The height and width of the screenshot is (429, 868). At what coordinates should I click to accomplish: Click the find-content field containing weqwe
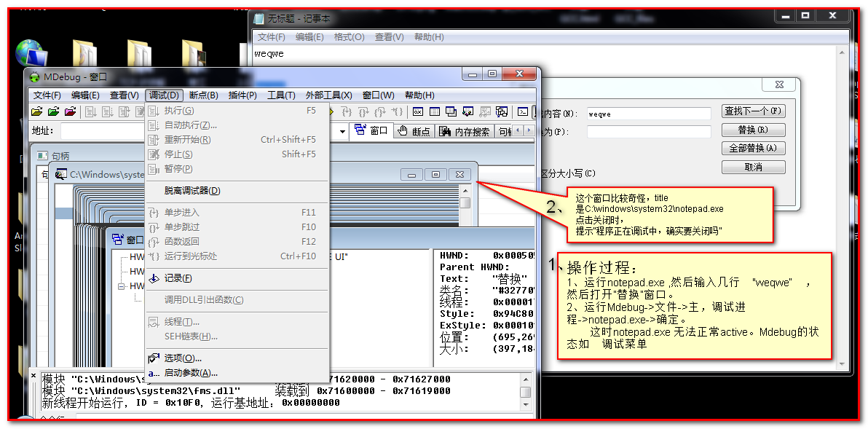(x=649, y=114)
